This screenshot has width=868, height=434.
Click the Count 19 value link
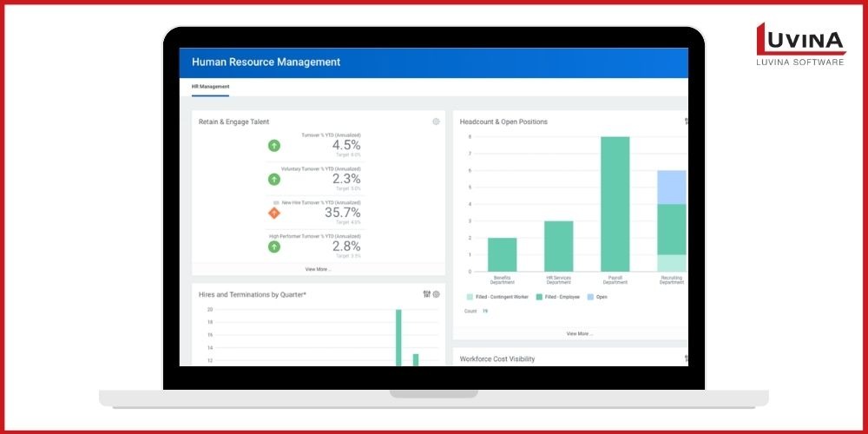[484, 311]
